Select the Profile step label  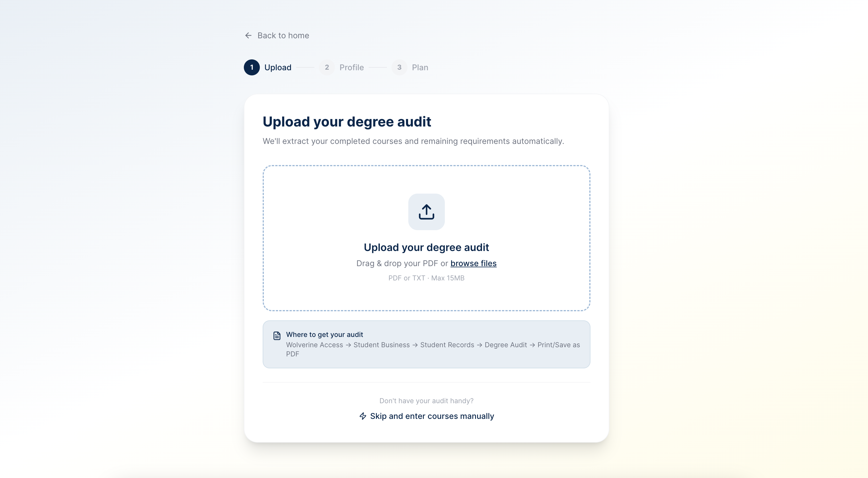tap(351, 67)
